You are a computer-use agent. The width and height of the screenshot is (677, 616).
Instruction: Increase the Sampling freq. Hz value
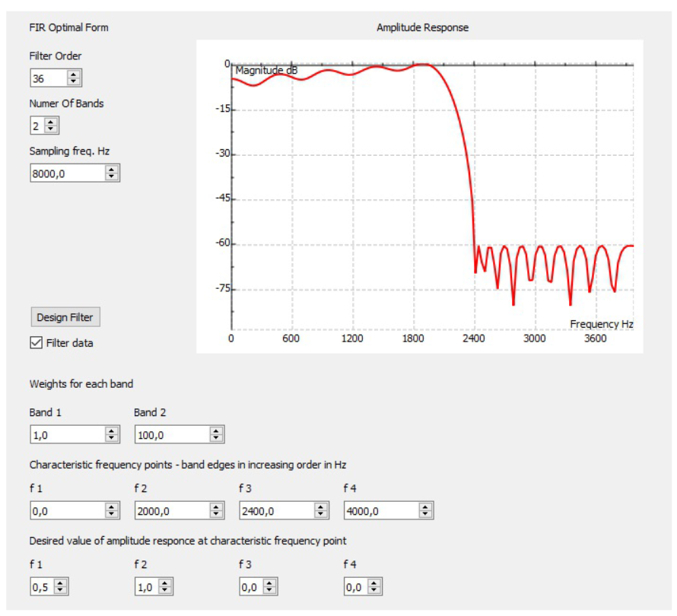112,170
